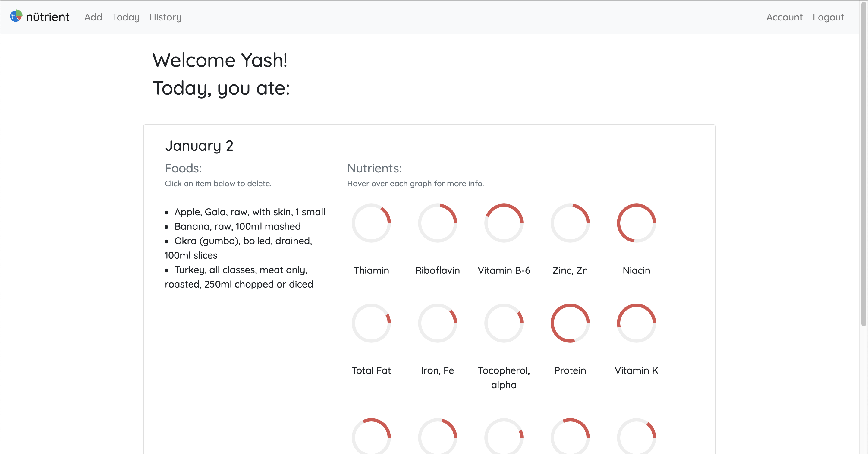Remove the Banana, raw mashed item
This screenshot has width=868, height=454.
click(x=237, y=226)
